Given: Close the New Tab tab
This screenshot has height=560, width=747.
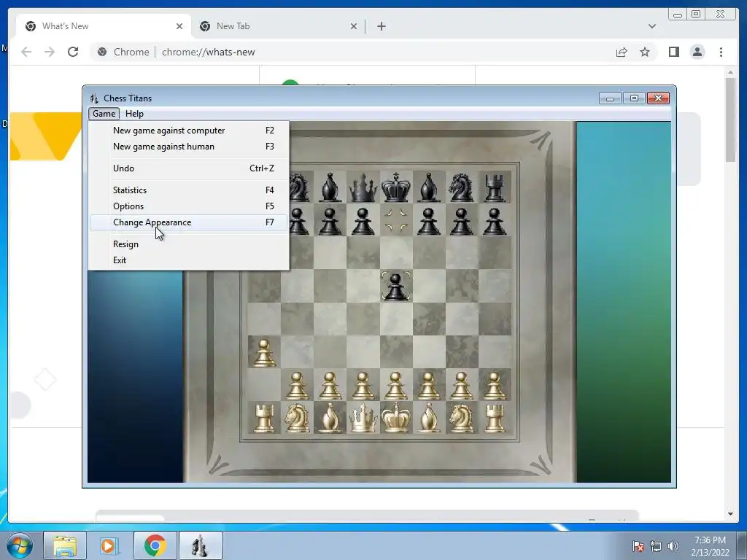Looking at the screenshot, I should tap(354, 26).
